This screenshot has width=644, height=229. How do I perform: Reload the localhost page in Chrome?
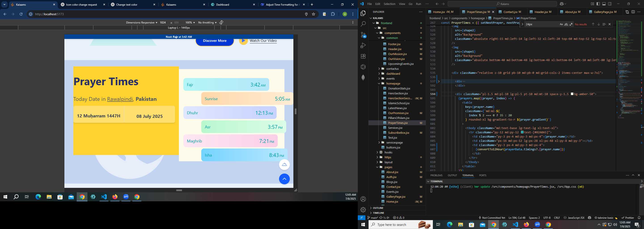pyautogui.click(x=21, y=14)
